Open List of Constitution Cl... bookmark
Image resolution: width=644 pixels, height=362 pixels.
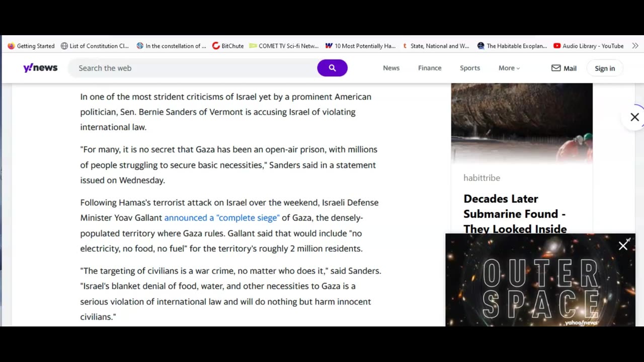95,46
